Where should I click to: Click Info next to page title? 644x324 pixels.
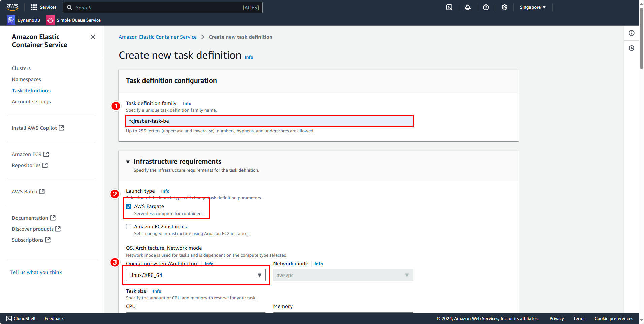[249, 57]
